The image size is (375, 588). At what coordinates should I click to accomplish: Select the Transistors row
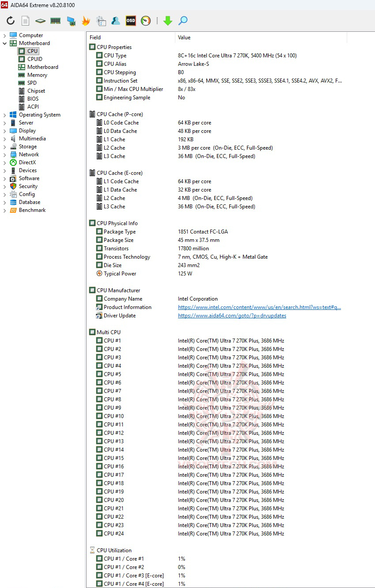point(216,249)
